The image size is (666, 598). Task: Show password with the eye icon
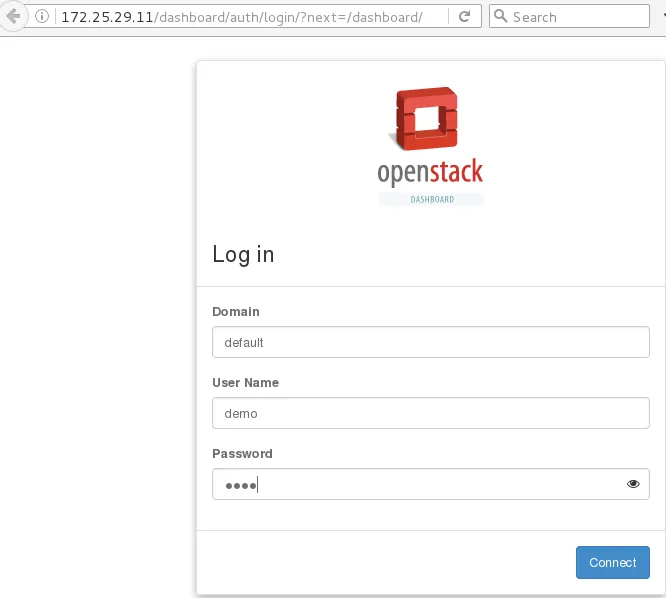point(633,484)
